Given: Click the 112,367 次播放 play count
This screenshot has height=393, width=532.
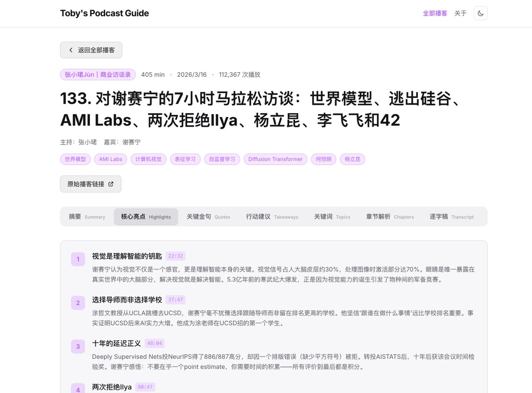Looking at the screenshot, I should pyautogui.click(x=240, y=75).
